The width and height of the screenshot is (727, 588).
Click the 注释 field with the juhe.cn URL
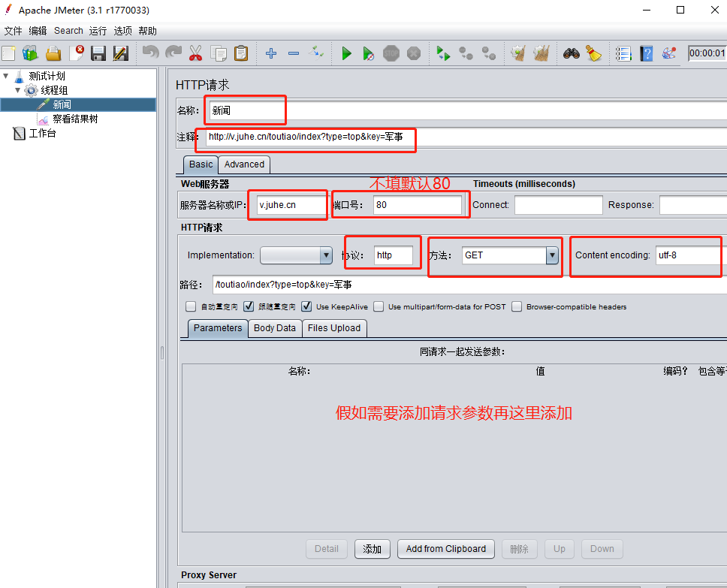coord(466,137)
